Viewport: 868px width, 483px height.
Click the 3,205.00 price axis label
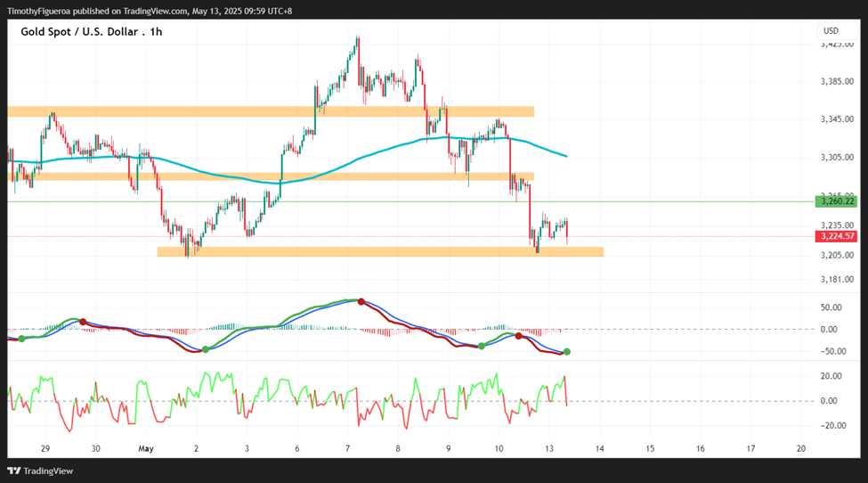tap(837, 256)
